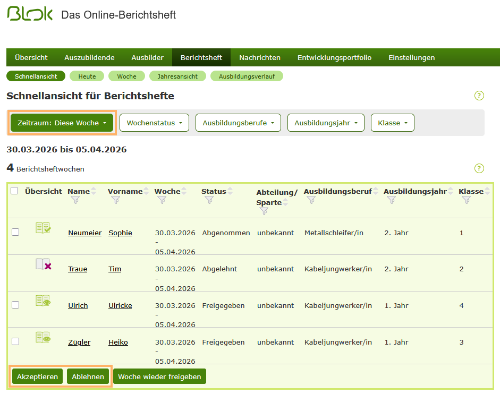Screen dimensions: 500x394
Task: Switch to Heute sub-tab
Action: (87, 76)
